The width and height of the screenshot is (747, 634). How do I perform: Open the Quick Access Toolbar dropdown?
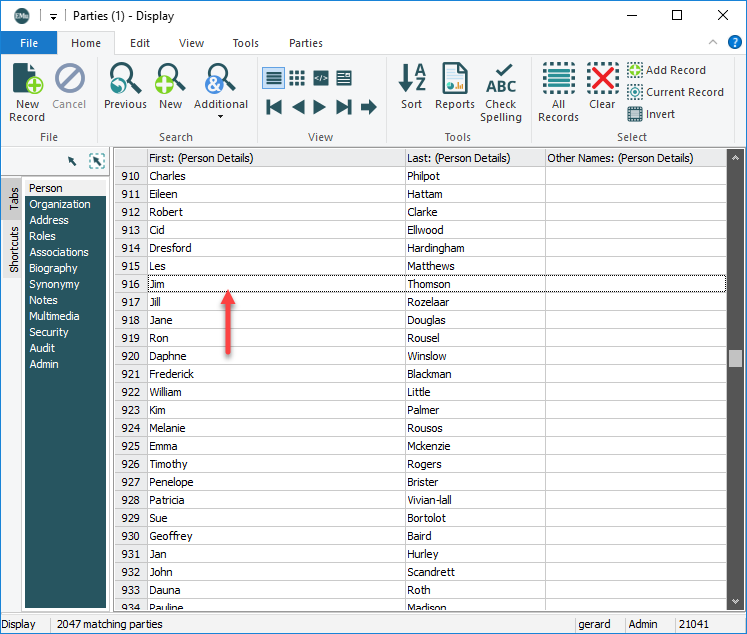pyautogui.click(x=53, y=16)
